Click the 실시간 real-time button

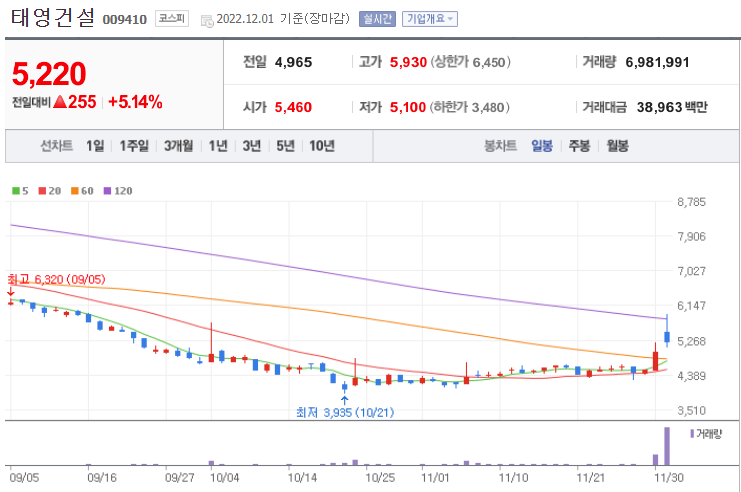click(377, 19)
